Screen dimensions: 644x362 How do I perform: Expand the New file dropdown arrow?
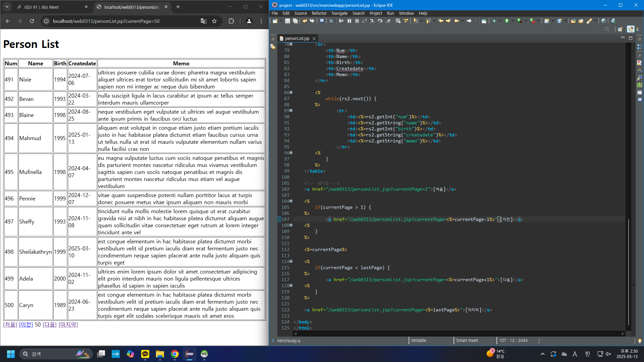click(x=281, y=21)
